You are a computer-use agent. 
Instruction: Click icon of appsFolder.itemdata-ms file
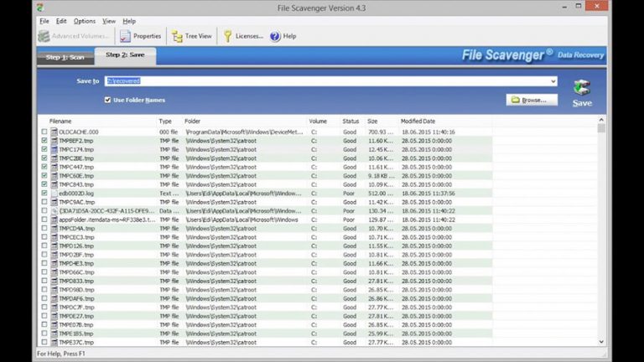coord(54,220)
